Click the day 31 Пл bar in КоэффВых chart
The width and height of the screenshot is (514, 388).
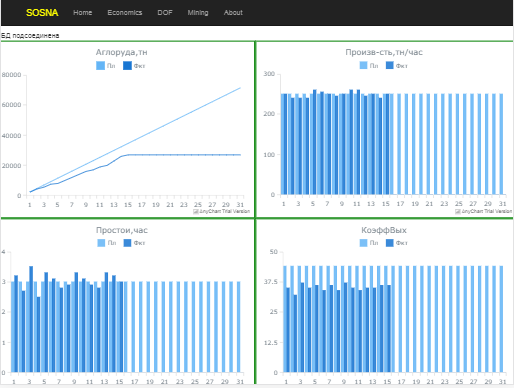(x=501, y=319)
